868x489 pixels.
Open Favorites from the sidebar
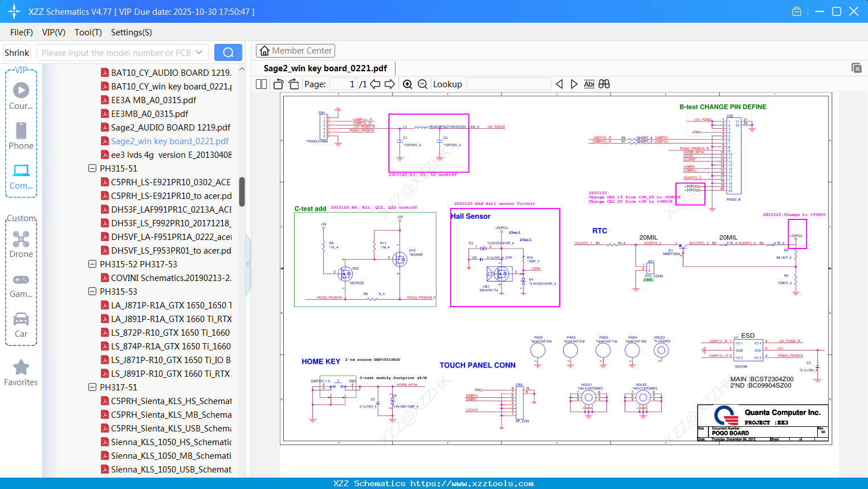21,373
